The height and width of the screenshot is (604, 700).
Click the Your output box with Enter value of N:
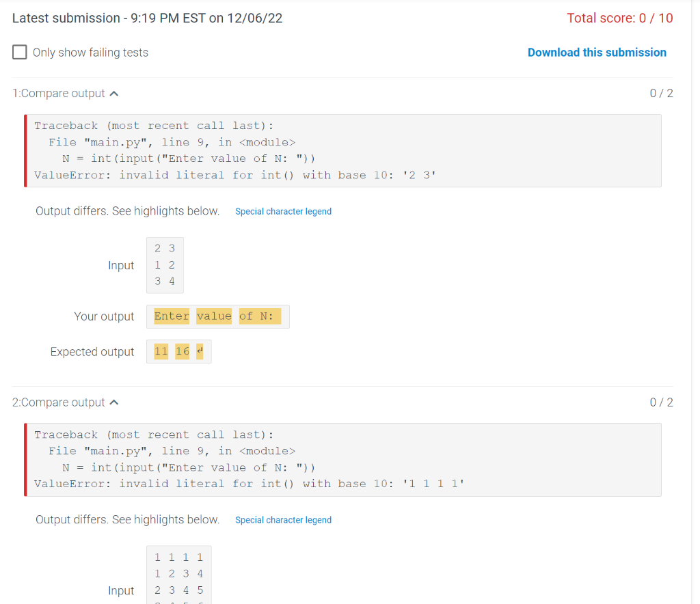click(x=218, y=316)
